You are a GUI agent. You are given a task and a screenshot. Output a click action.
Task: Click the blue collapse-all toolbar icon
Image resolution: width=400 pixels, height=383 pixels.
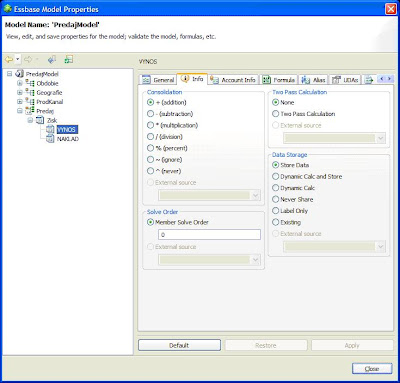point(52,60)
